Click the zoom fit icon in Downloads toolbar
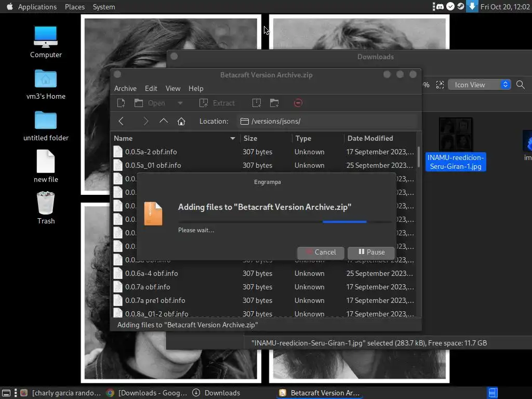This screenshot has height=399, width=532. 440,85
